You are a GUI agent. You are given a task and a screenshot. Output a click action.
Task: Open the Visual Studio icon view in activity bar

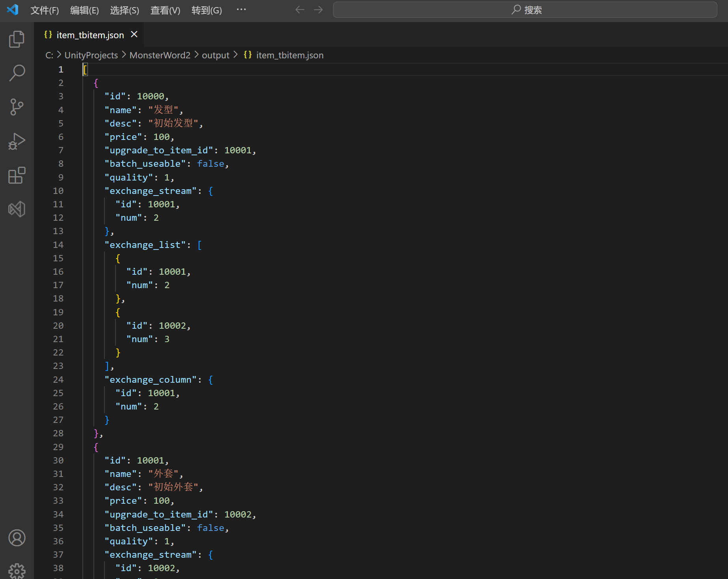click(17, 209)
